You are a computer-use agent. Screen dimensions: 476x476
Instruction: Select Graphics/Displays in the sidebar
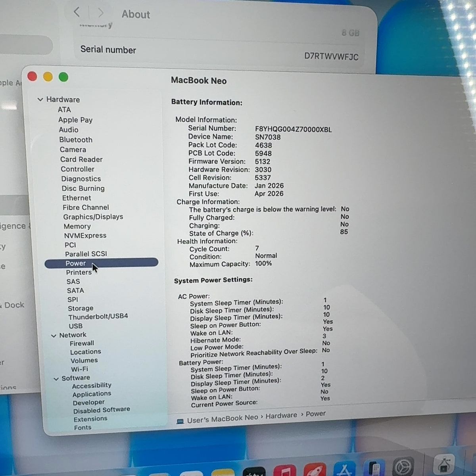point(93,217)
